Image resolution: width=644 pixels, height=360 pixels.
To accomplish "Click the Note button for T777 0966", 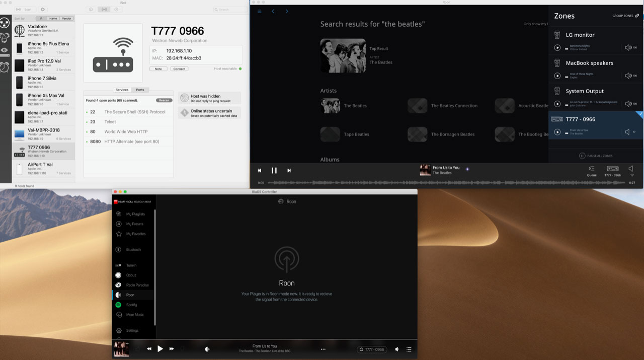I will (x=158, y=69).
